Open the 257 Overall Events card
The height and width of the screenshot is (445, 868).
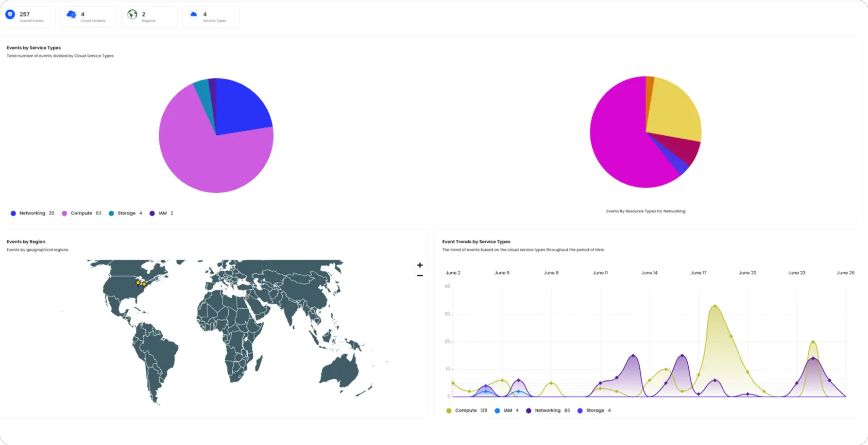tap(28, 17)
